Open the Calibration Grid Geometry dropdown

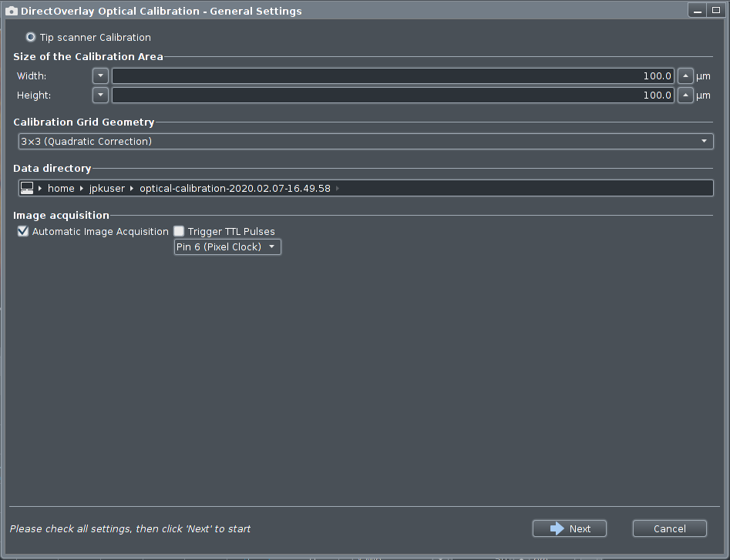click(365, 142)
